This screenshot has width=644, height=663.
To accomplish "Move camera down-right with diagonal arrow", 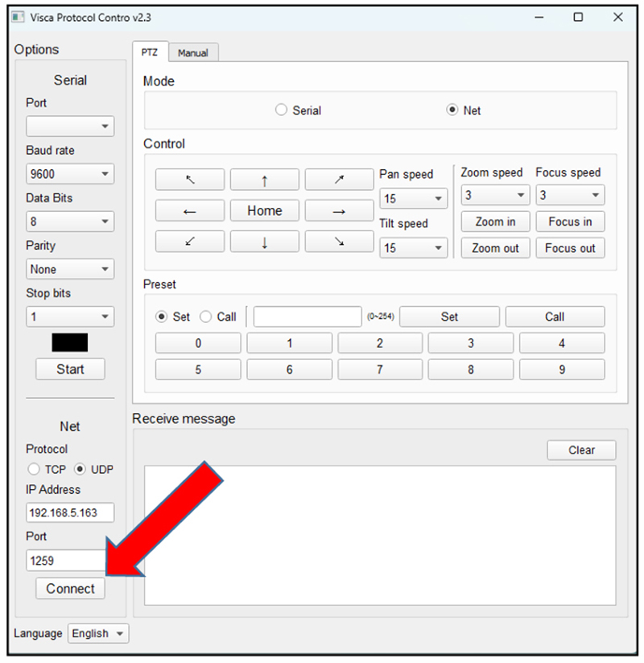I will click(x=340, y=242).
